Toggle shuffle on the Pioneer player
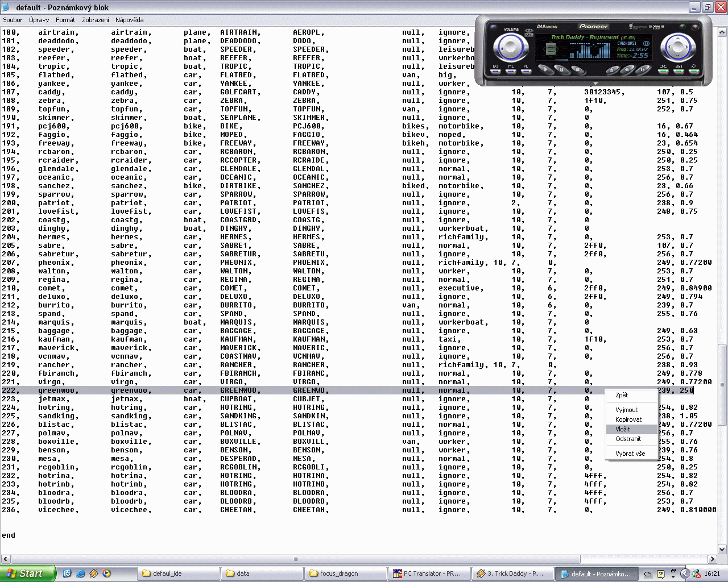The image size is (728, 582). (663, 70)
